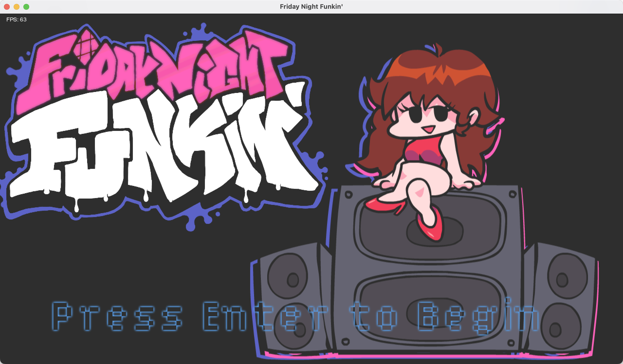
Task: Click the Friday Night Funkin' graffiti logo
Action: click(164, 127)
